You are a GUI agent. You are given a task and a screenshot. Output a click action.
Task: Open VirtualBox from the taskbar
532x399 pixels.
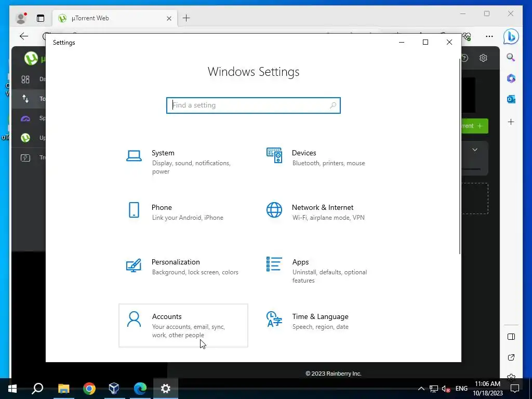pyautogui.click(x=114, y=389)
